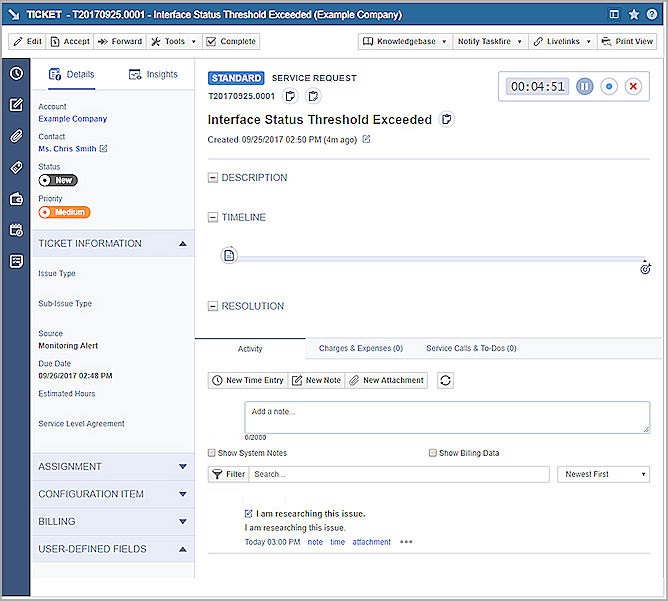The height and width of the screenshot is (601, 668).
Task: Open the Example Company account link
Action: pyautogui.click(x=72, y=119)
